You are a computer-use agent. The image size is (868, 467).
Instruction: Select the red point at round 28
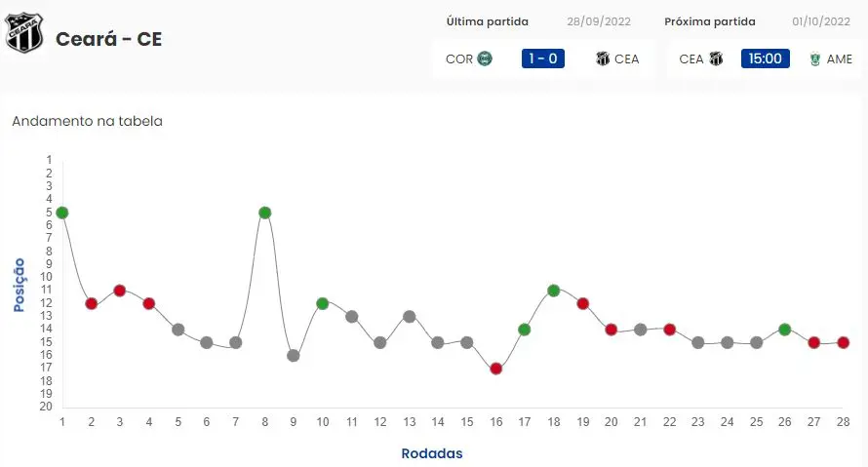point(843,342)
